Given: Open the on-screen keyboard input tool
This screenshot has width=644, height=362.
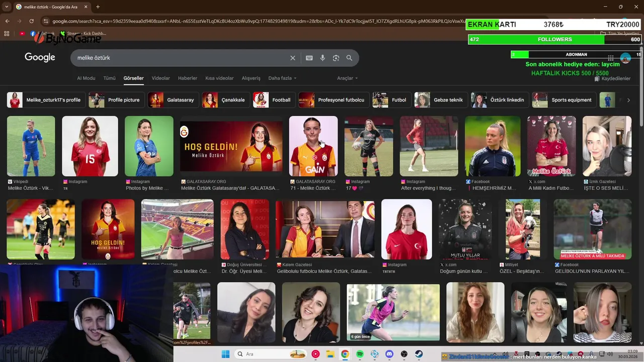Looking at the screenshot, I should [309, 58].
